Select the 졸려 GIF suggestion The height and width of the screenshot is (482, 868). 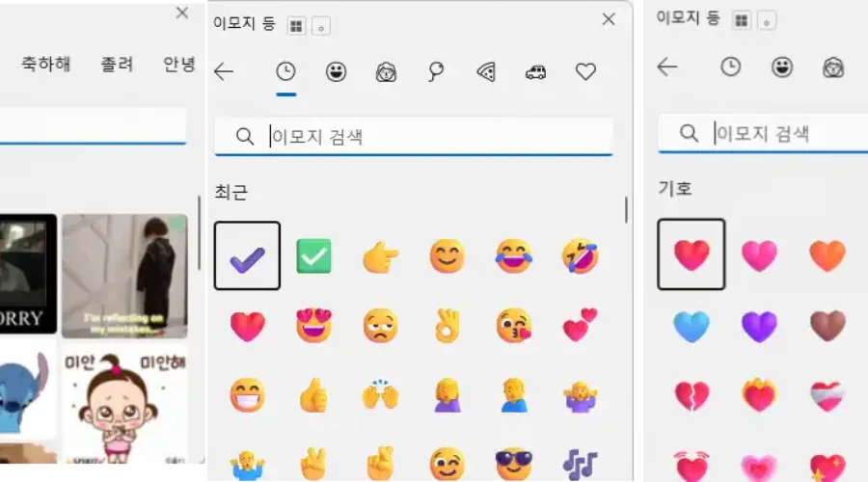click(x=117, y=65)
